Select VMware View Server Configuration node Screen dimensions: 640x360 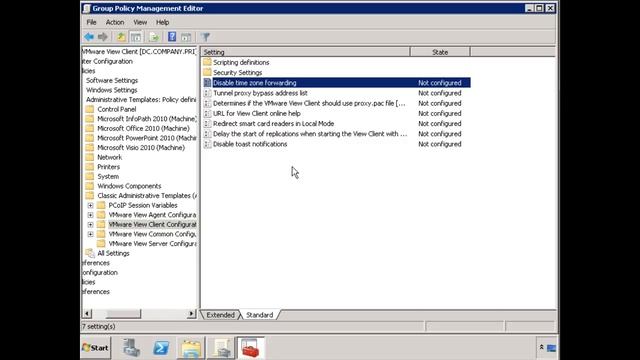point(152,244)
